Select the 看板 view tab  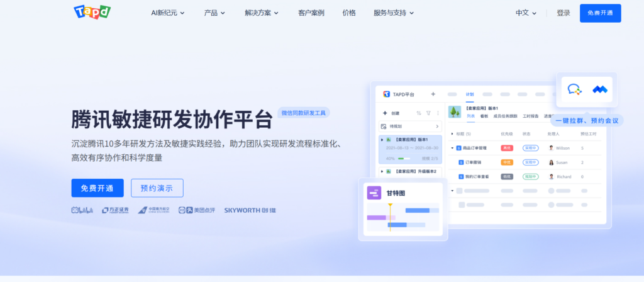click(x=484, y=116)
